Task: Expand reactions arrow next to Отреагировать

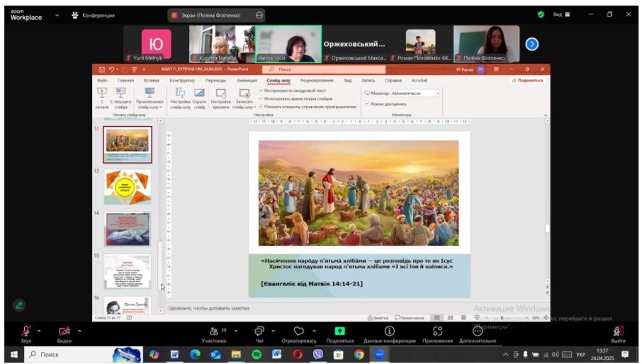Action: (315, 331)
